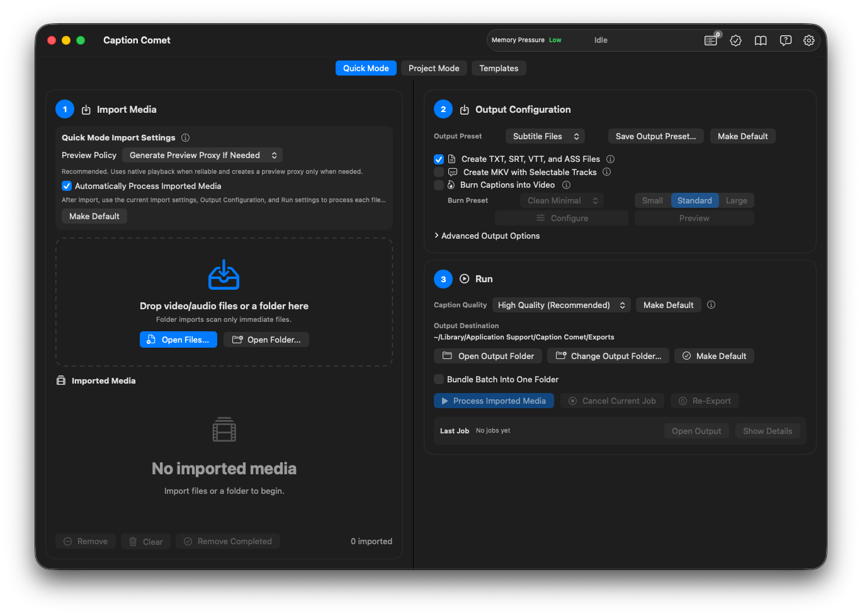Switch to Templates tab
Screen dimensions: 862x616
click(499, 68)
